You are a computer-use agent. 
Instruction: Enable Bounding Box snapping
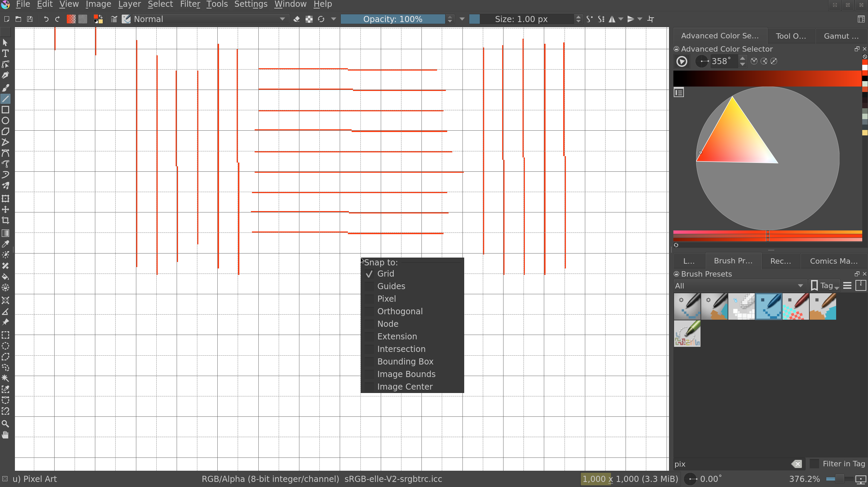[x=369, y=361]
